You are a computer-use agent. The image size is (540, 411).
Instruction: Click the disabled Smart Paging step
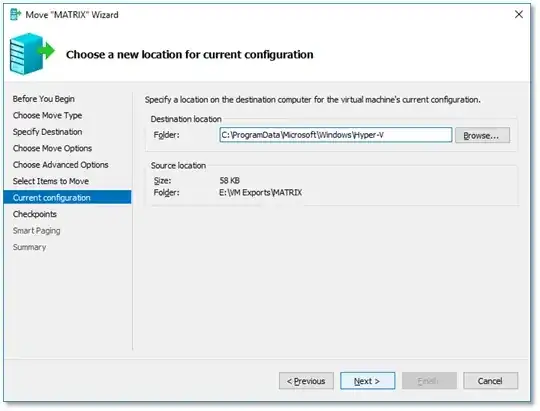(37, 231)
